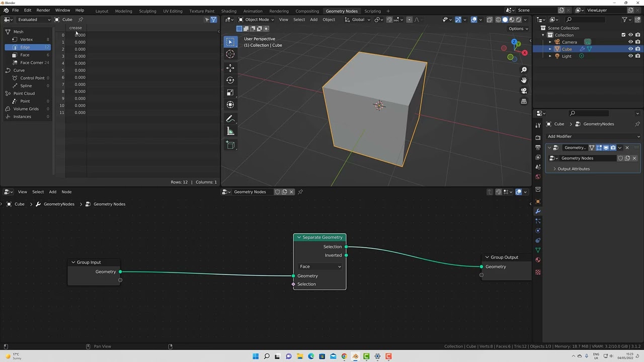Select the Move tool in the viewport toolbar
The width and height of the screenshot is (644, 362).
click(x=230, y=67)
